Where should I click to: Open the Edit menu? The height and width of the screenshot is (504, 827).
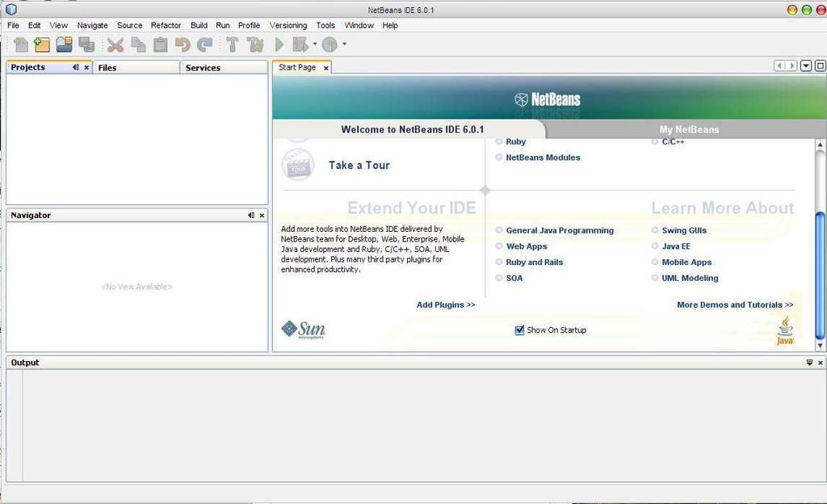[34, 25]
